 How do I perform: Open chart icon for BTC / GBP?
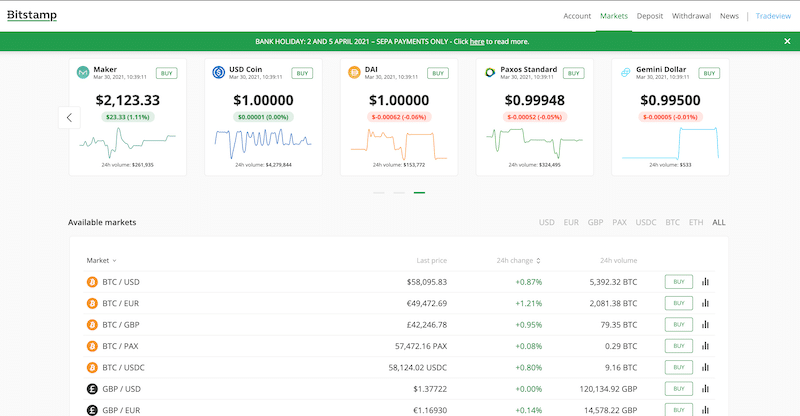tap(705, 325)
